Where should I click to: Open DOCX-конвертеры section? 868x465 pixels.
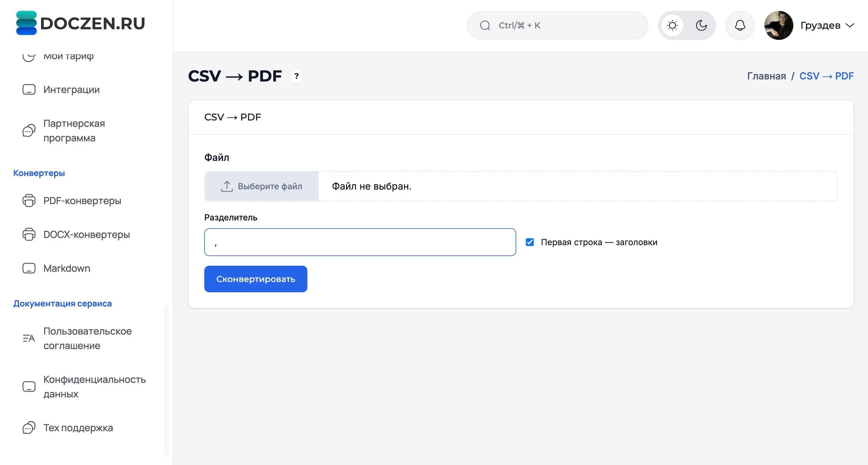[87, 234]
